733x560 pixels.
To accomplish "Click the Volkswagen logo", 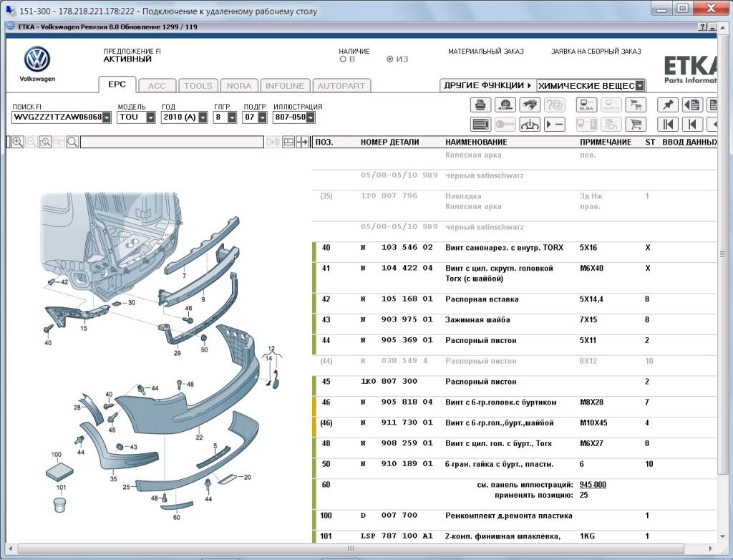I will [37, 59].
